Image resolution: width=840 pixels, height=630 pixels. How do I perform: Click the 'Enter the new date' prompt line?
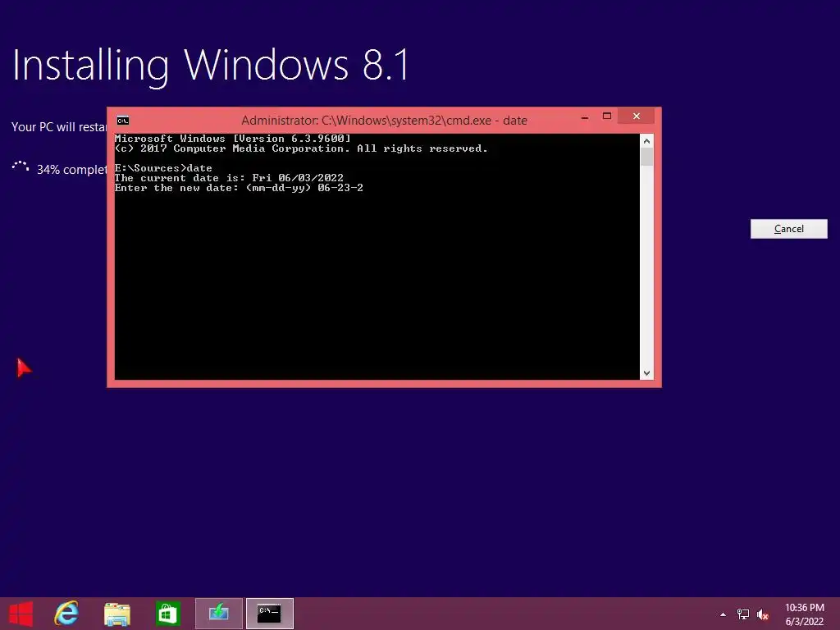239,188
